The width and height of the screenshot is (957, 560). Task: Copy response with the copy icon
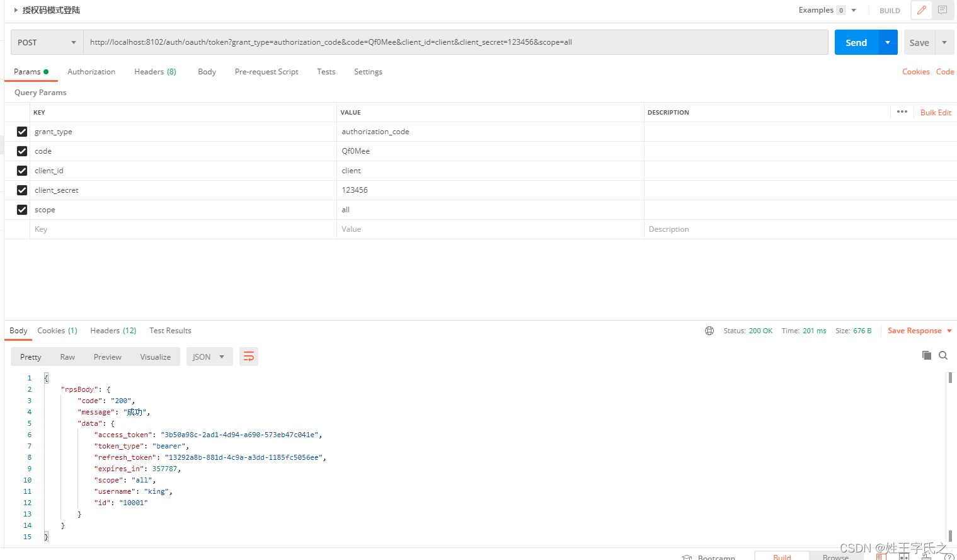click(926, 355)
